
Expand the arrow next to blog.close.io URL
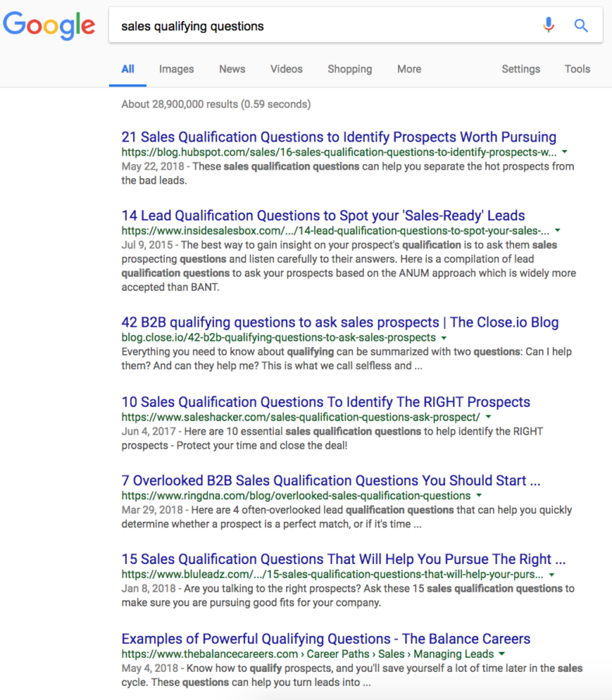444,338
